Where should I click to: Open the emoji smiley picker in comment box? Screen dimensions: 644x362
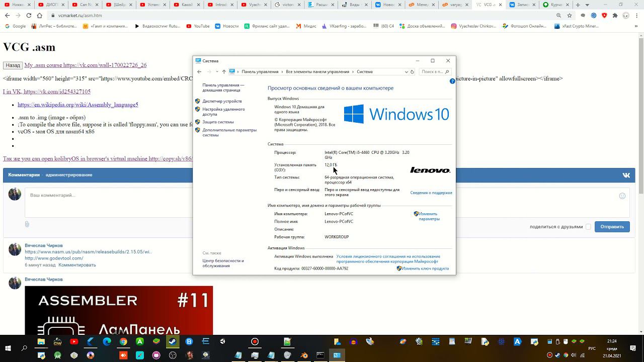point(622,196)
